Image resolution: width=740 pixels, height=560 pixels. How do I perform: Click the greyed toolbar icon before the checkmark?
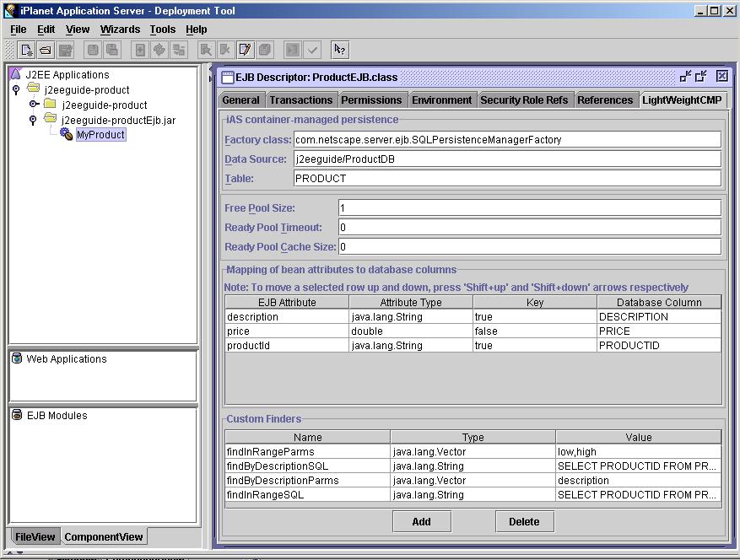point(293,50)
